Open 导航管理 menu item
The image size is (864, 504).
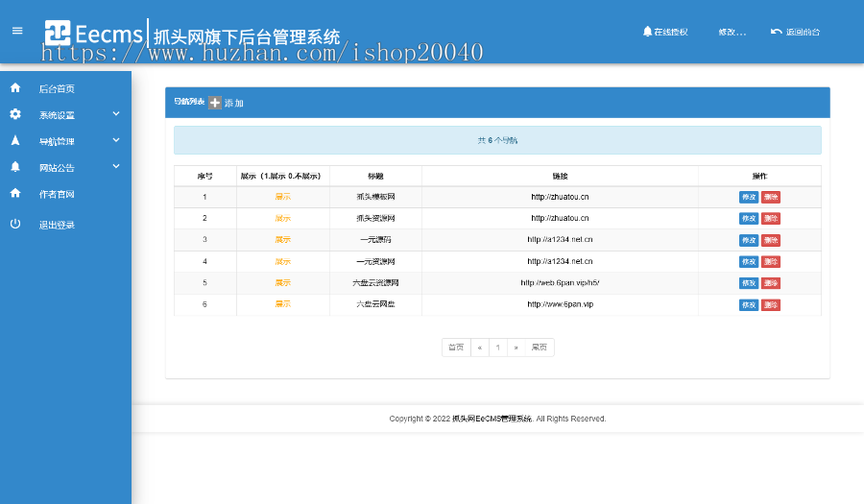(x=57, y=141)
